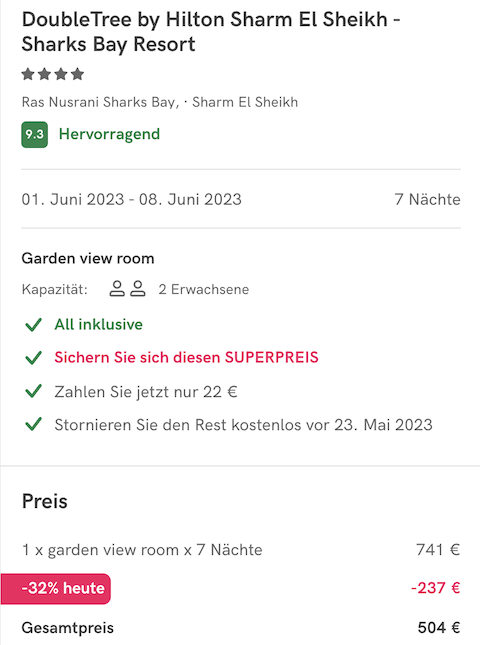Click the Hervorragend rating label

click(x=109, y=134)
